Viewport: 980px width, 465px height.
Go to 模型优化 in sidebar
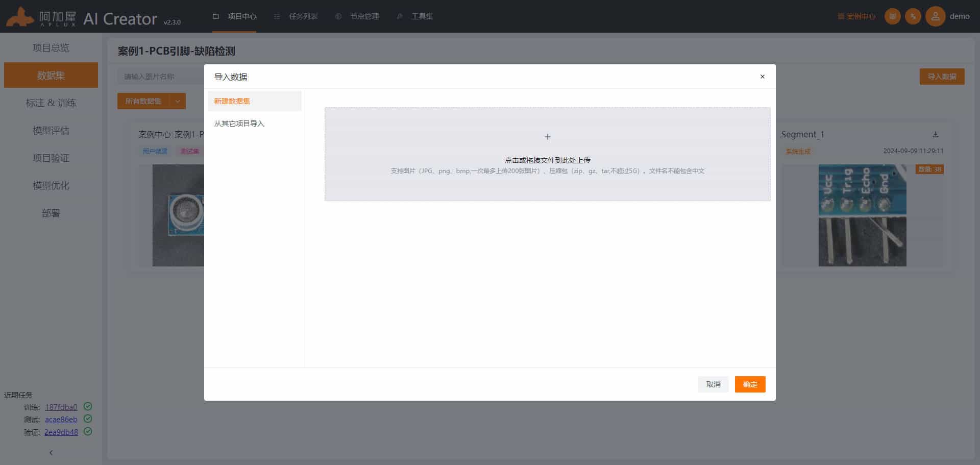tap(51, 186)
